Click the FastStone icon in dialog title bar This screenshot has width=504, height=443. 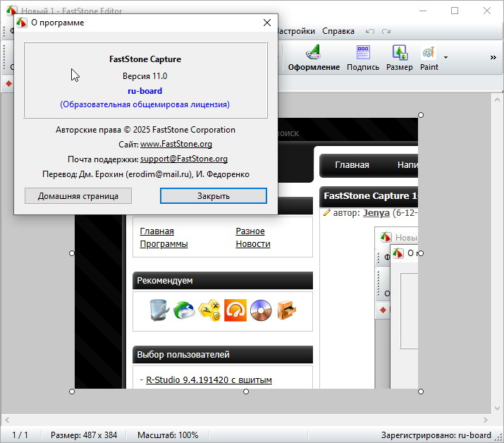[22, 23]
